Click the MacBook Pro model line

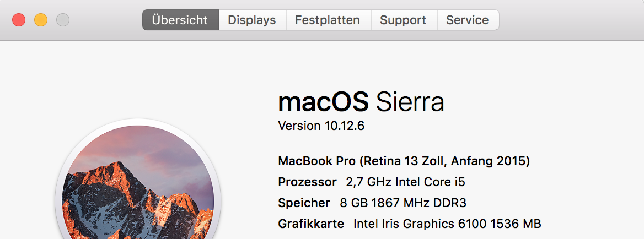coord(404,161)
